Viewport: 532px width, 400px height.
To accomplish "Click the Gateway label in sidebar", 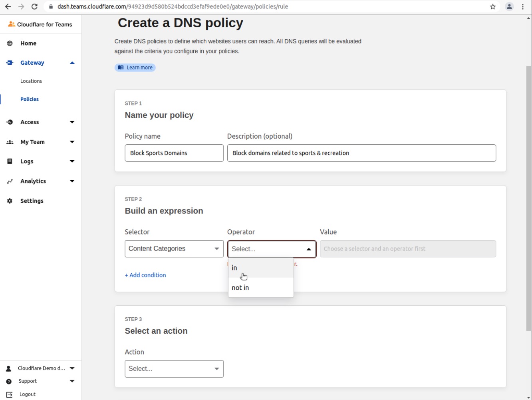I will pyautogui.click(x=32, y=63).
